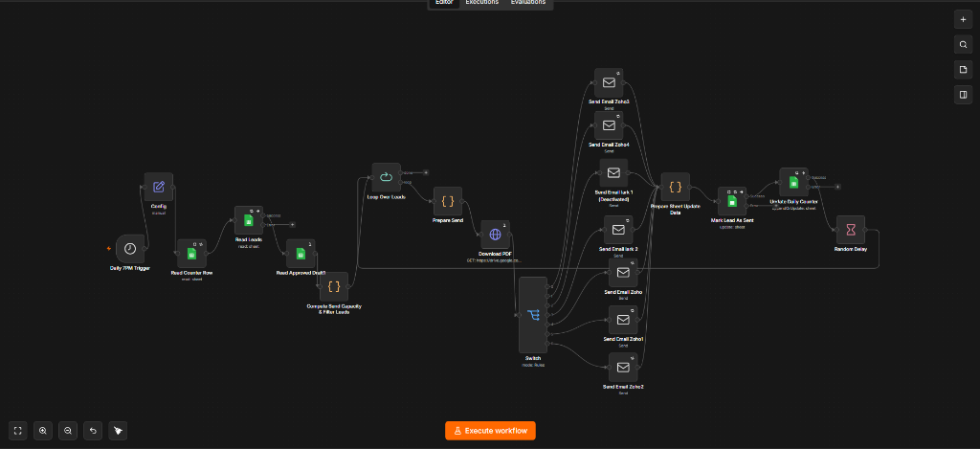Select the deactivated Send Email lark 1 node
The image size is (980, 449).
coord(613,173)
